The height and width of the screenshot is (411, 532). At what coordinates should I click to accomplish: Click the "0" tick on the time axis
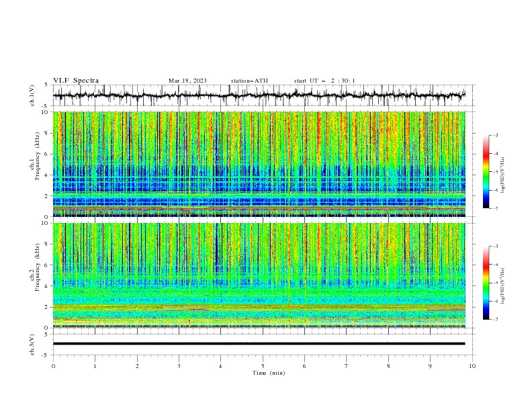(x=53, y=366)
